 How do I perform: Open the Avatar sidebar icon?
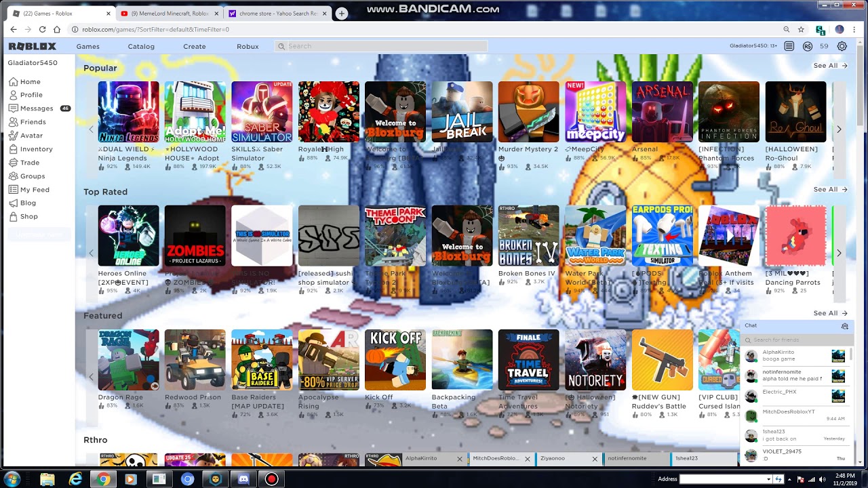13,136
